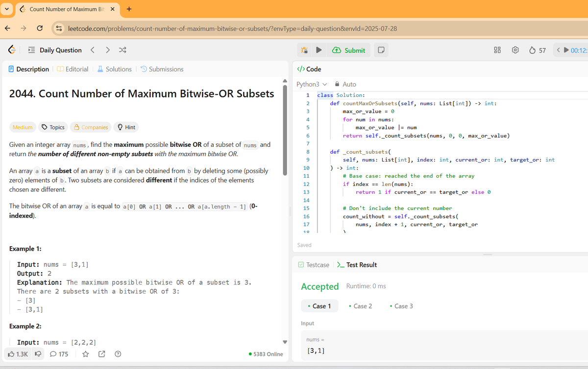Select the Case 2 testcase
Image resolution: width=588 pixels, height=369 pixels.
coord(361,305)
